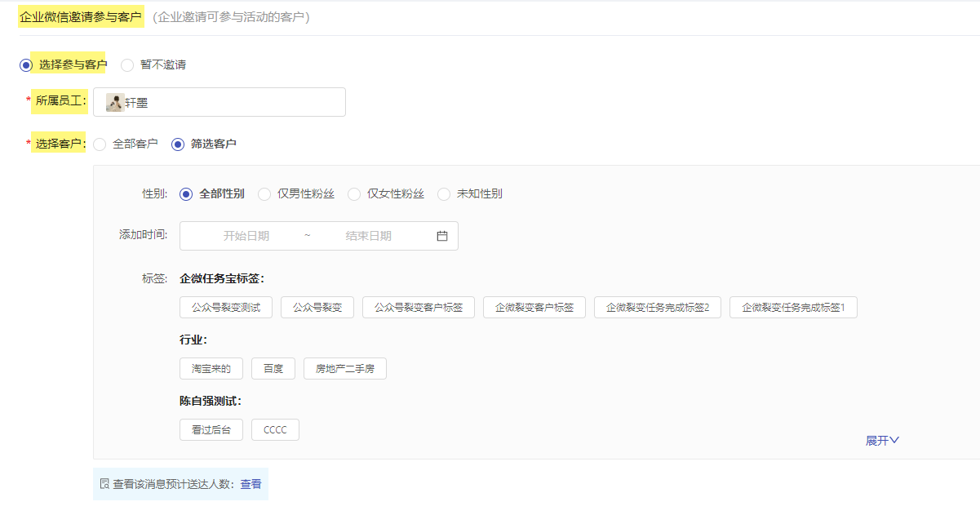The height and width of the screenshot is (524, 980).
Task: Select the 公众号裂变测试 tag
Action: tap(226, 308)
